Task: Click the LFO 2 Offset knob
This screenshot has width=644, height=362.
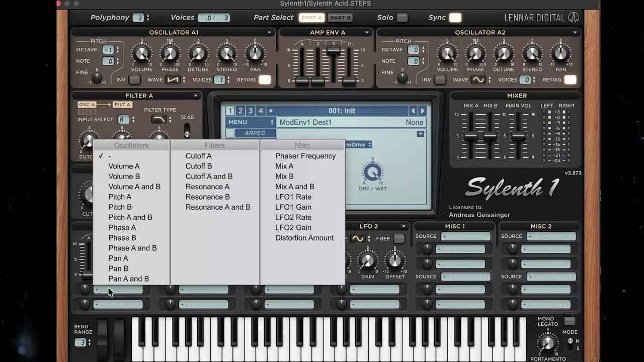Action: click(395, 261)
